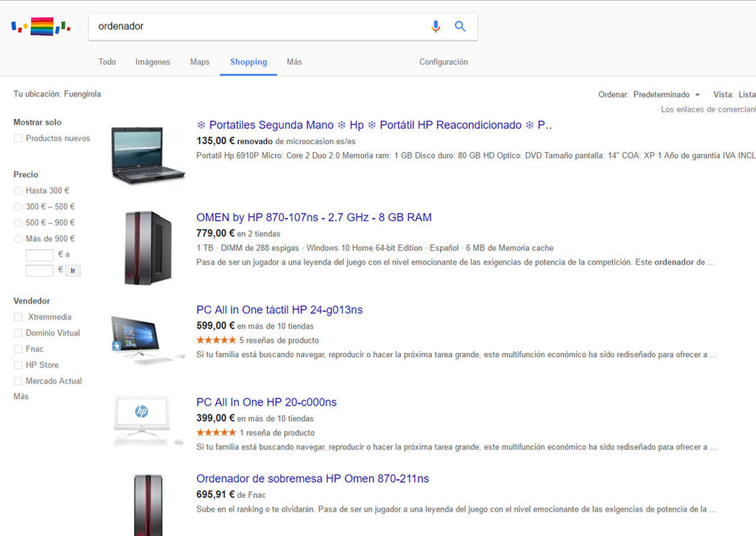Enable the Productos nuevos checkbox
The width and height of the screenshot is (756, 536).
click(16, 138)
